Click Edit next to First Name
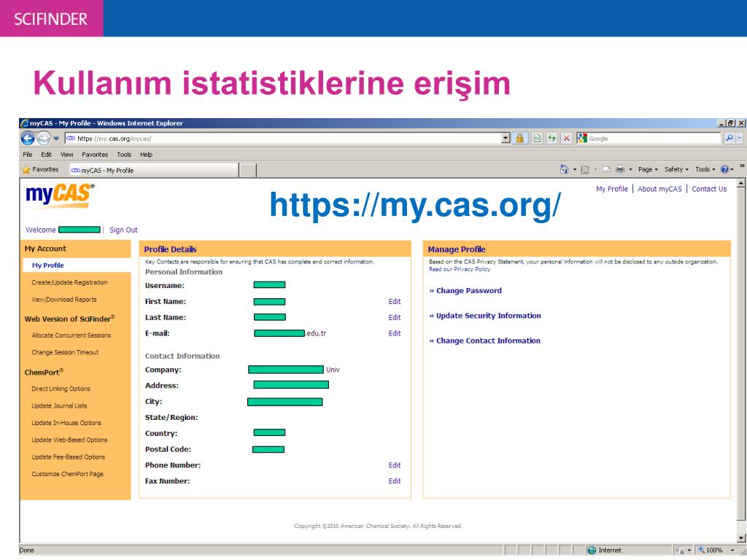 (395, 301)
